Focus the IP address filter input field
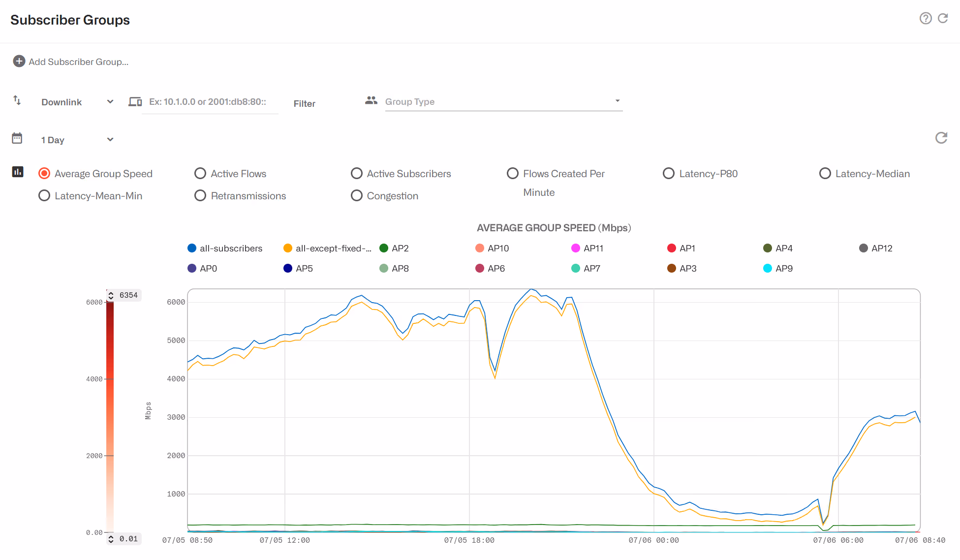 210,102
